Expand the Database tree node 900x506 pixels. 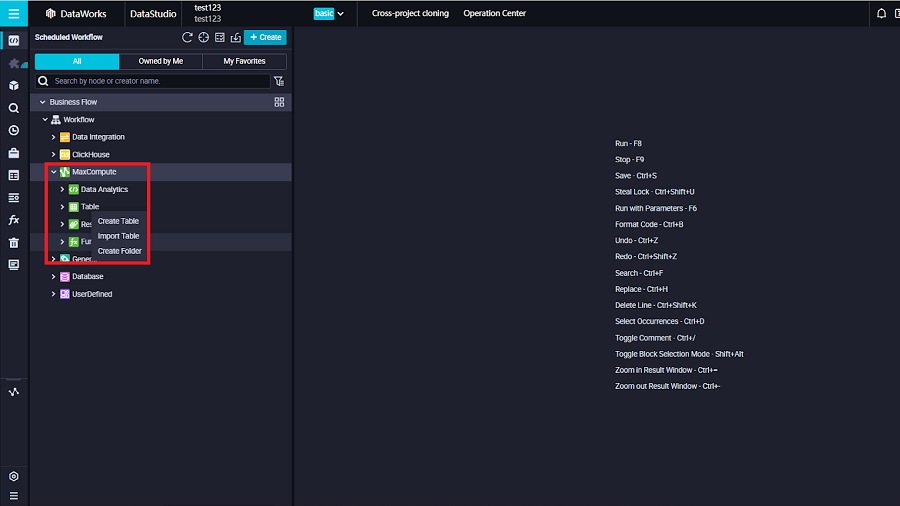pyautogui.click(x=54, y=276)
